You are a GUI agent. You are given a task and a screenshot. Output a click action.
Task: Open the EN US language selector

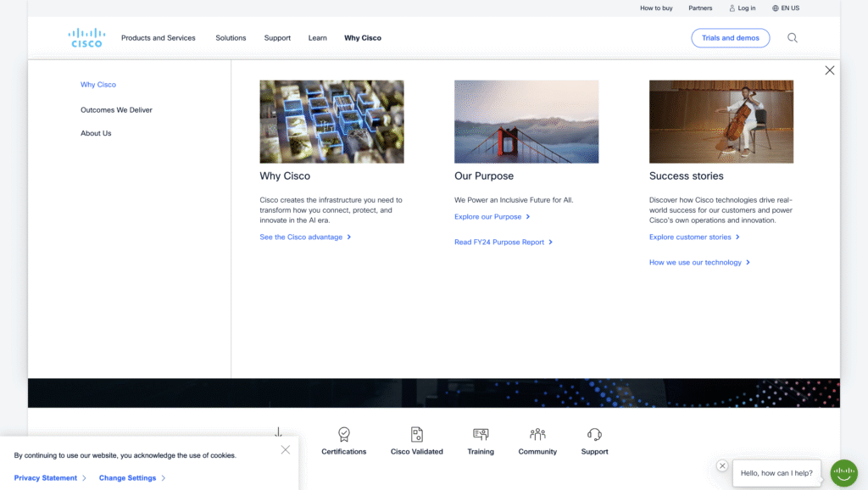785,8
